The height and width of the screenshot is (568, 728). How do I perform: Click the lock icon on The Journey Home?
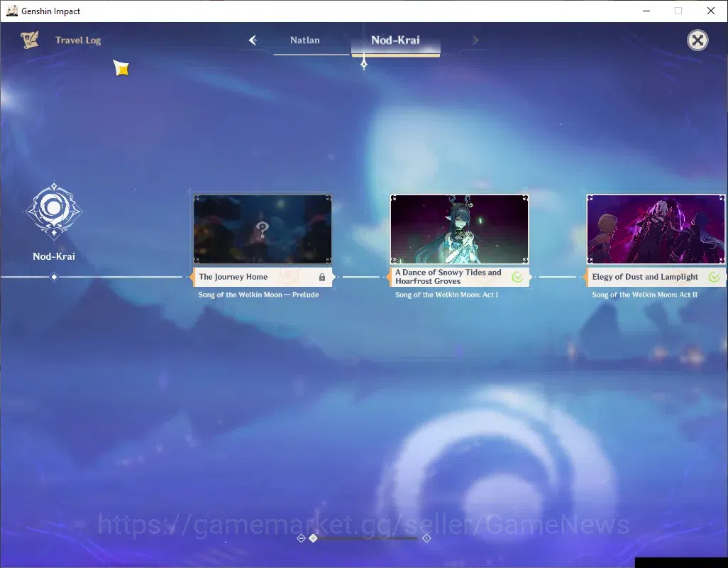pos(321,278)
